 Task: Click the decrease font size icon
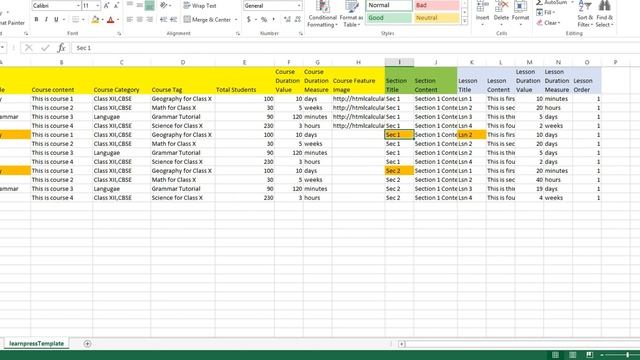(116, 6)
